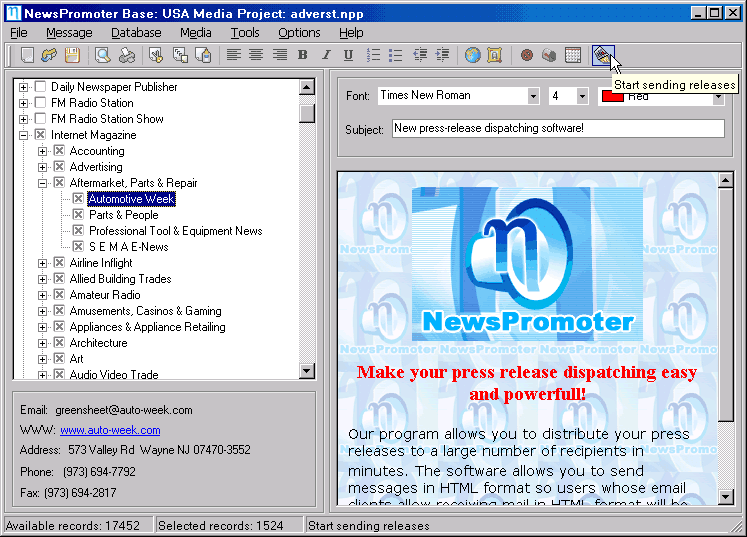Click the calendar grid toolbar icon
The height and width of the screenshot is (537, 747).
coord(573,55)
